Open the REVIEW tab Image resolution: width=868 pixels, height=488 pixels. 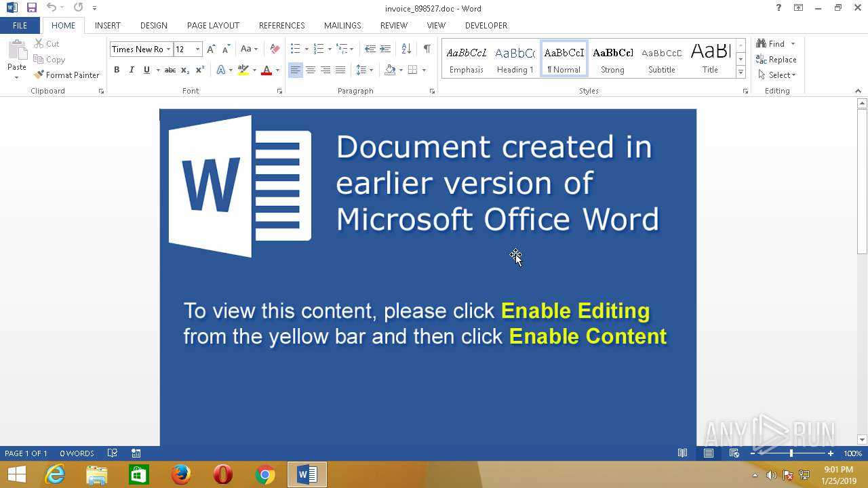(x=394, y=25)
